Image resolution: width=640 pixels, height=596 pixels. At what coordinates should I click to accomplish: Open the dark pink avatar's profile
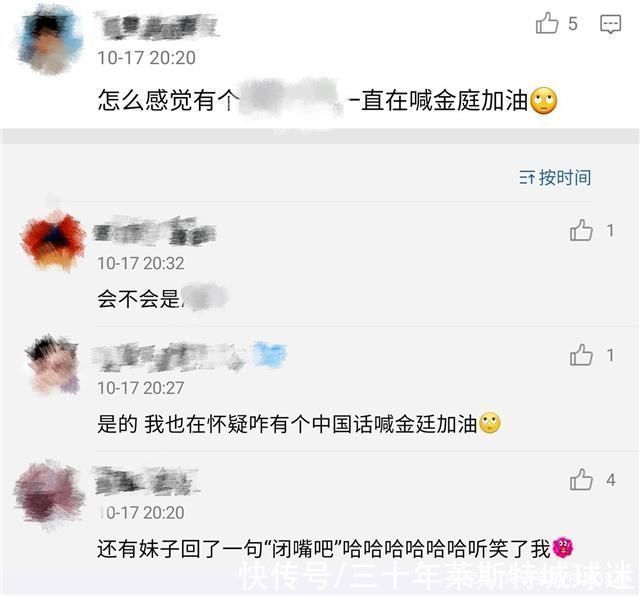tap(49, 494)
